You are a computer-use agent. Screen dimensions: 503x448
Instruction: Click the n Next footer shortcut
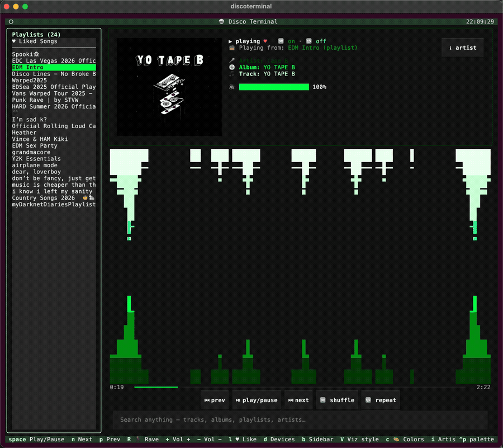[x=82, y=440]
